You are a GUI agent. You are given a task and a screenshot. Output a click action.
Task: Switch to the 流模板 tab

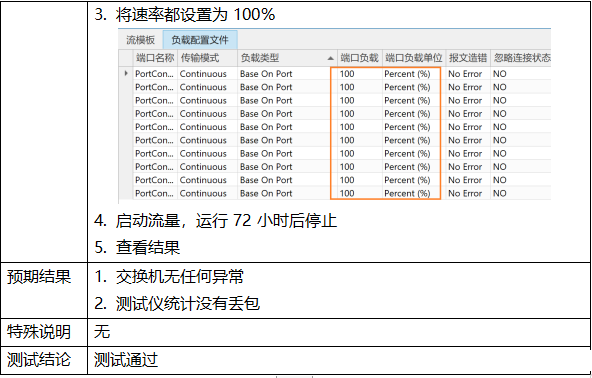point(140,40)
